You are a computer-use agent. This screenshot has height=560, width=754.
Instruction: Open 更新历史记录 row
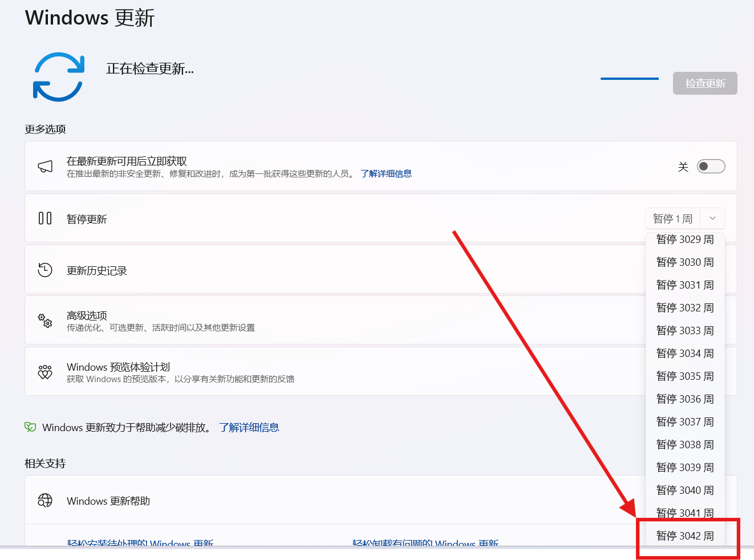pyautogui.click(x=381, y=270)
